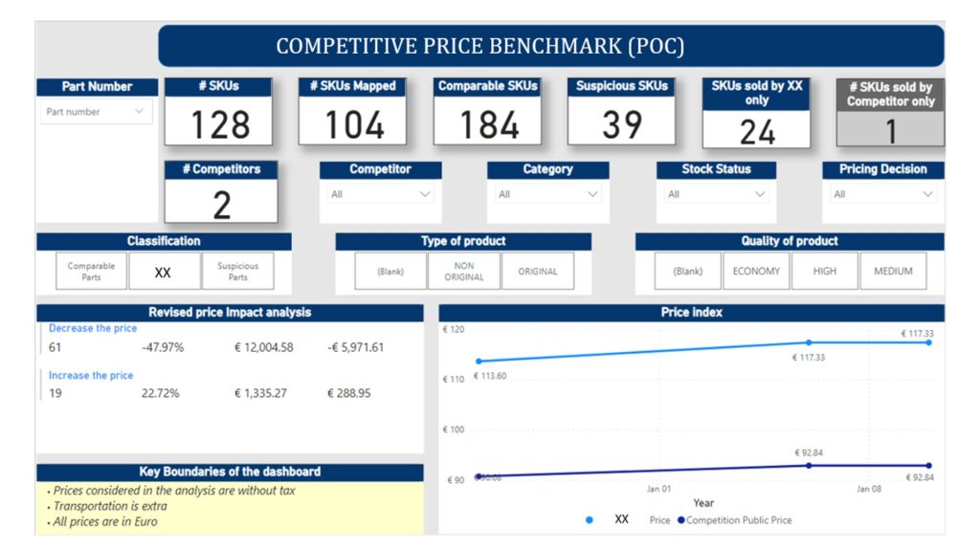Viewport: 980px width, 551px height.
Task: Open the Part Number dropdown
Action: point(96,112)
